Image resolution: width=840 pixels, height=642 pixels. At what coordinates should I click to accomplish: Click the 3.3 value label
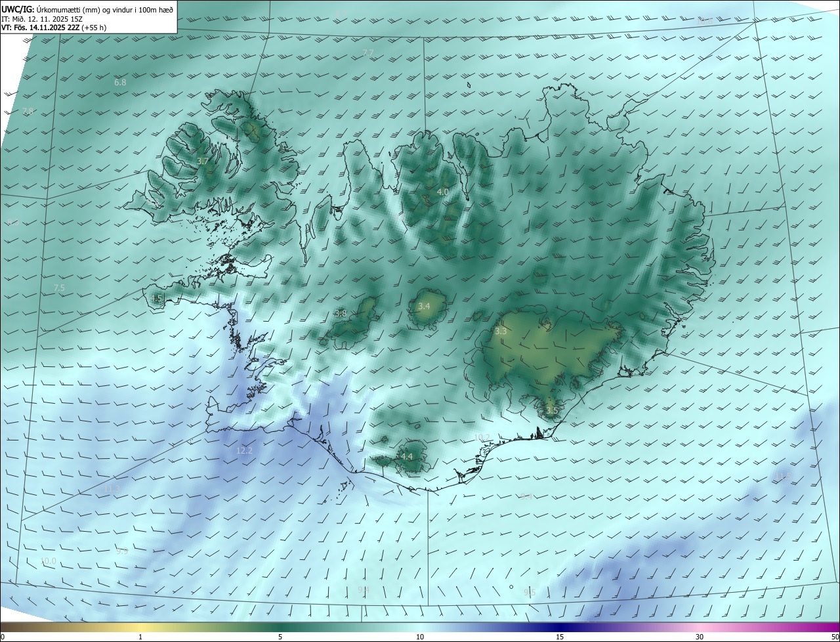[x=501, y=332]
